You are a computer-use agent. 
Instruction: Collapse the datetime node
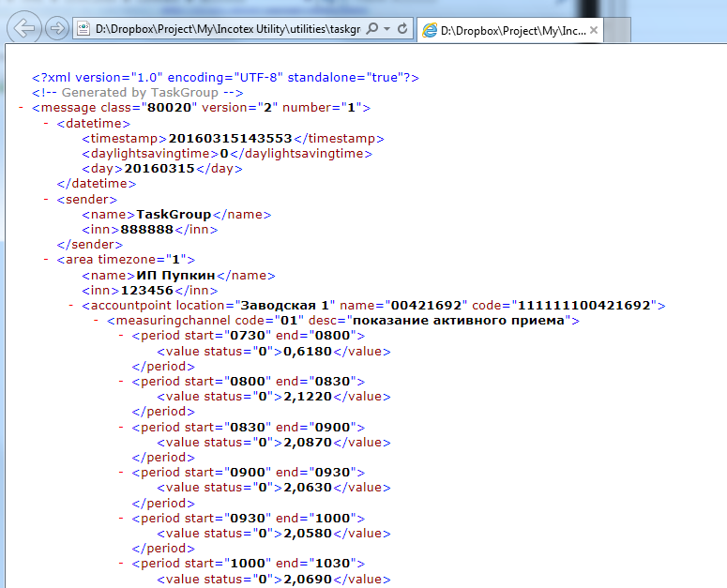[46, 123]
